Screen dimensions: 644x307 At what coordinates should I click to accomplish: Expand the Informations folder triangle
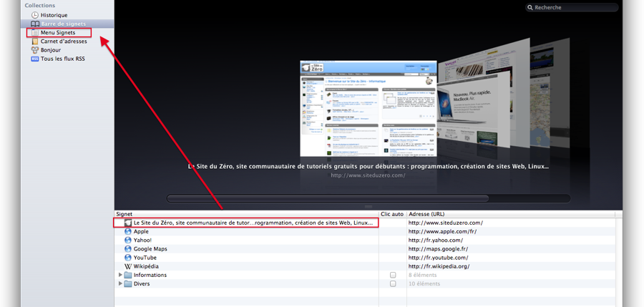(120, 275)
